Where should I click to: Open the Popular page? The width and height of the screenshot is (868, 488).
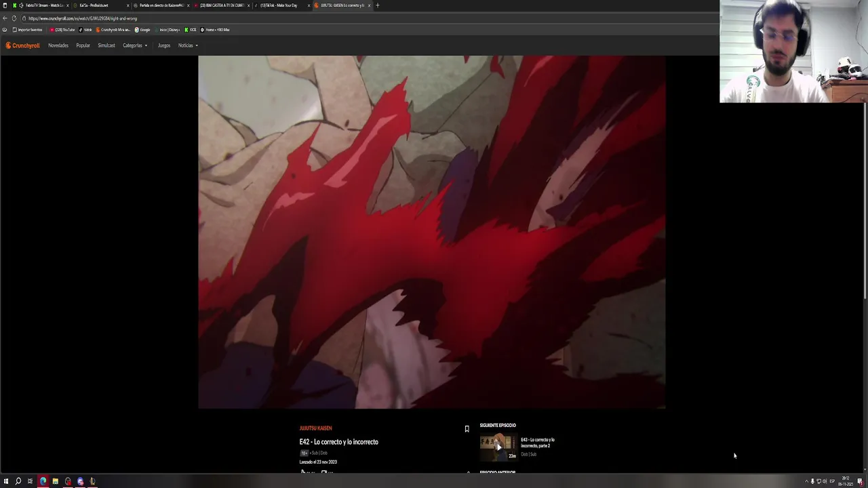click(x=83, y=45)
